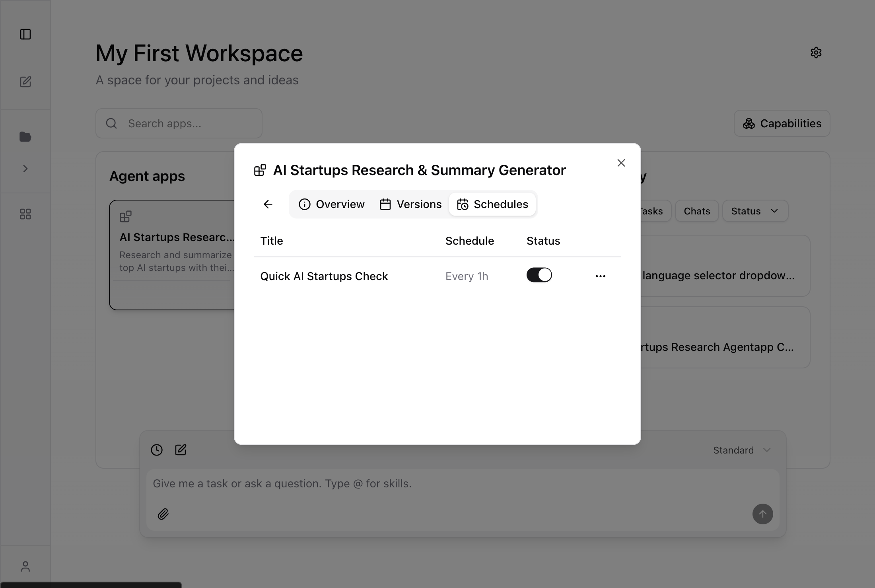The height and width of the screenshot is (588, 875).
Task: Click the Capabilities button
Action: point(782,124)
